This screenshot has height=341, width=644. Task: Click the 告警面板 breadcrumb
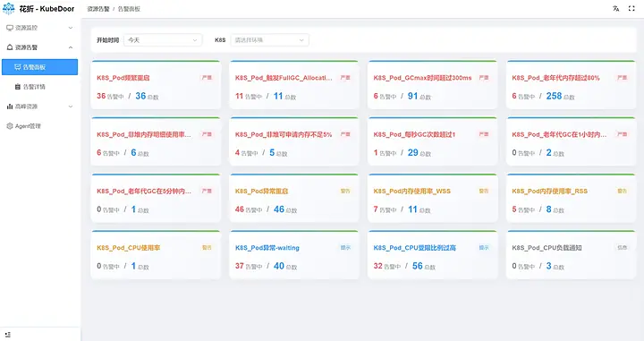tap(129, 9)
